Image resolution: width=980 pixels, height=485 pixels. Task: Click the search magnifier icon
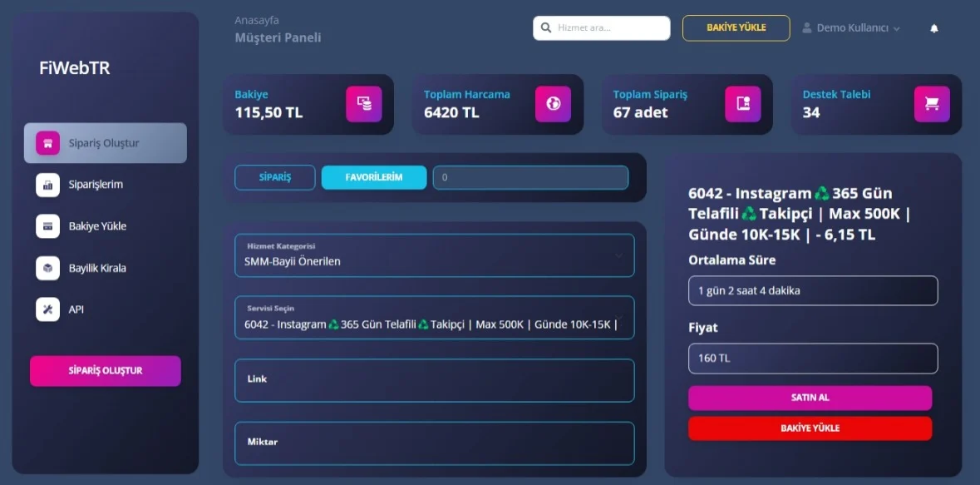[x=545, y=27]
